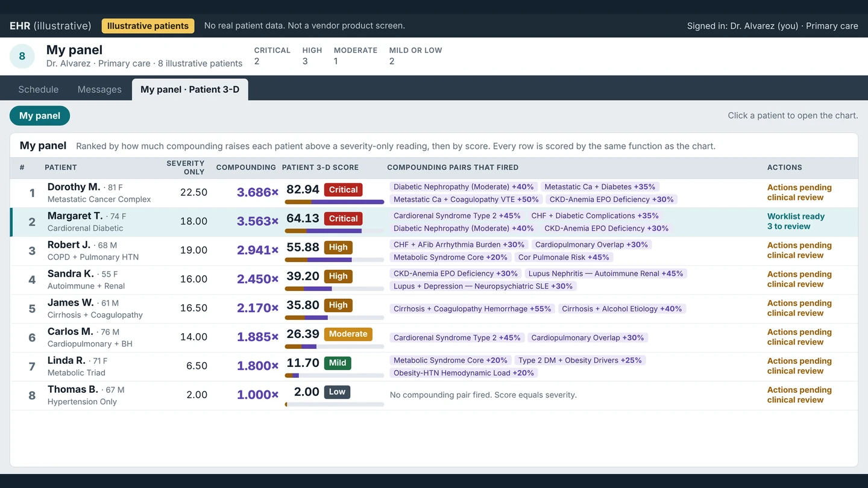Click the My panel pill button
Screen dimensions: 868x488
tap(40, 116)
